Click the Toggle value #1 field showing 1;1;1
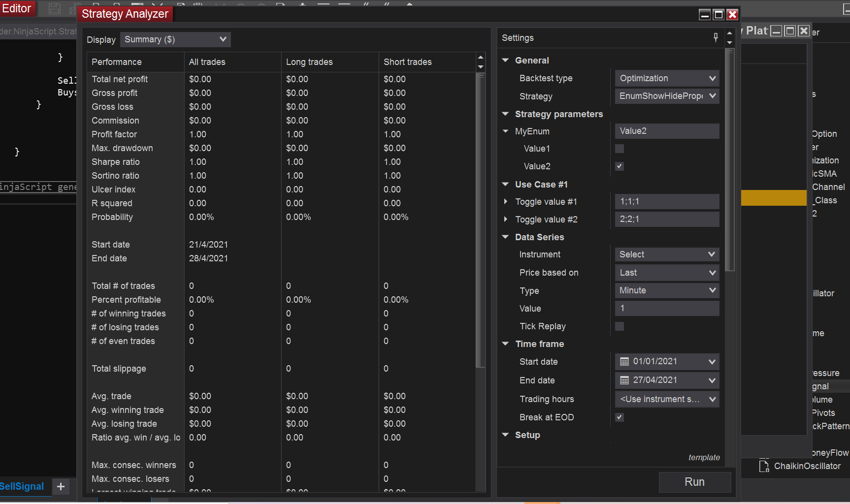Image resolution: width=850 pixels, height=504 pixels. pos(667,202)
